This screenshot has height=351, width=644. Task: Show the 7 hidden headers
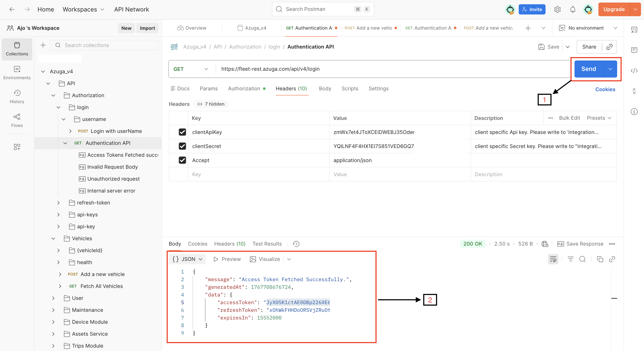pyautogui.click(x=211, y=104)
